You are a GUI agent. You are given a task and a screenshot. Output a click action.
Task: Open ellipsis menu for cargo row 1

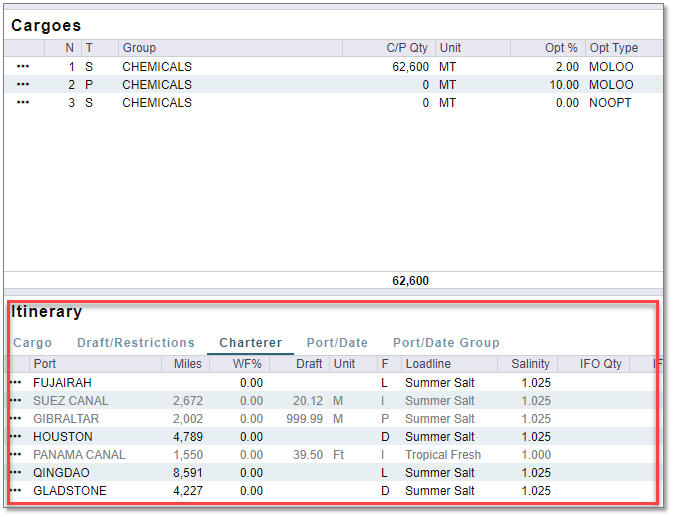coord(23,67)
